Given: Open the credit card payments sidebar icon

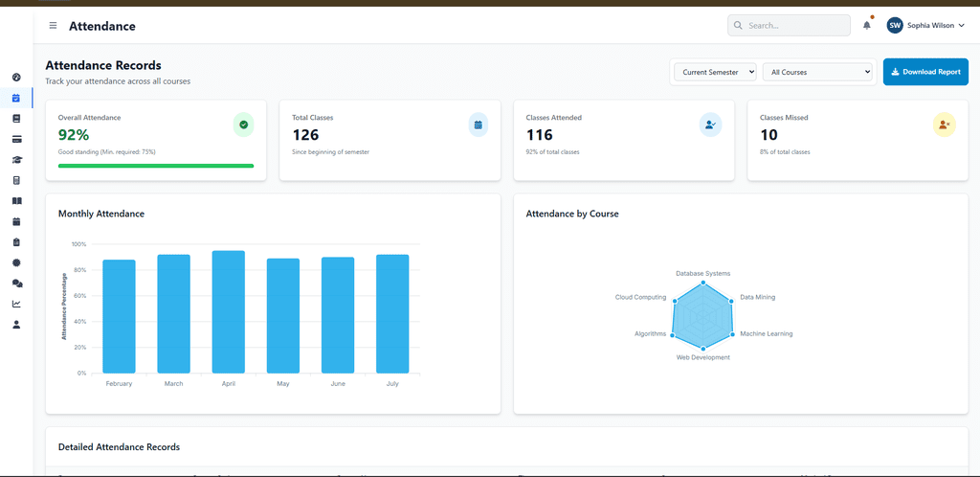Looking at the screenshot, I should (17, 139).
